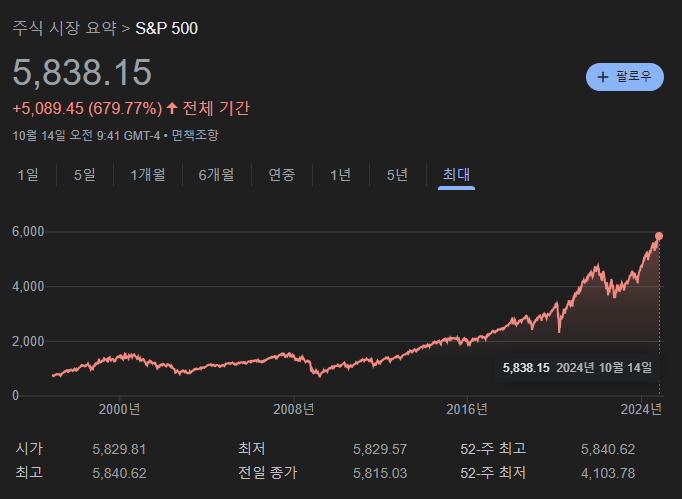Click the 최저 label
This screenshot has height=499, width=682.
pos(251,449)
